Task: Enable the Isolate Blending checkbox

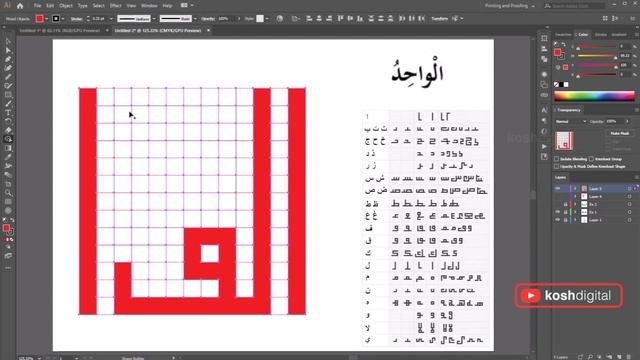Action: [556, 159]
